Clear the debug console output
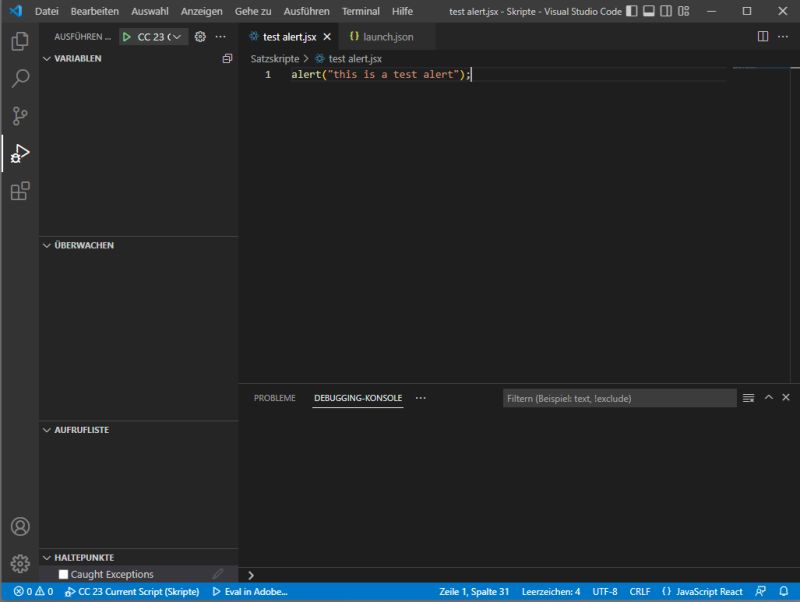 pos(748,398)
